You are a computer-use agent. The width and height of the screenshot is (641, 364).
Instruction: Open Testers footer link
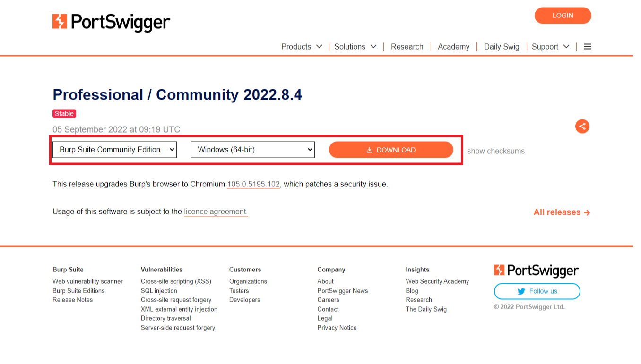(239, 291)
